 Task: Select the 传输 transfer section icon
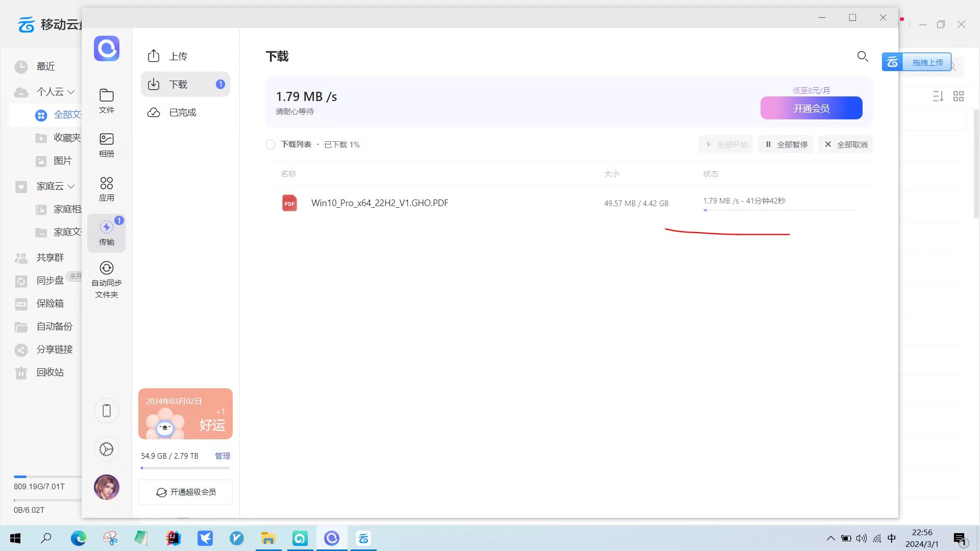[106, 233]
